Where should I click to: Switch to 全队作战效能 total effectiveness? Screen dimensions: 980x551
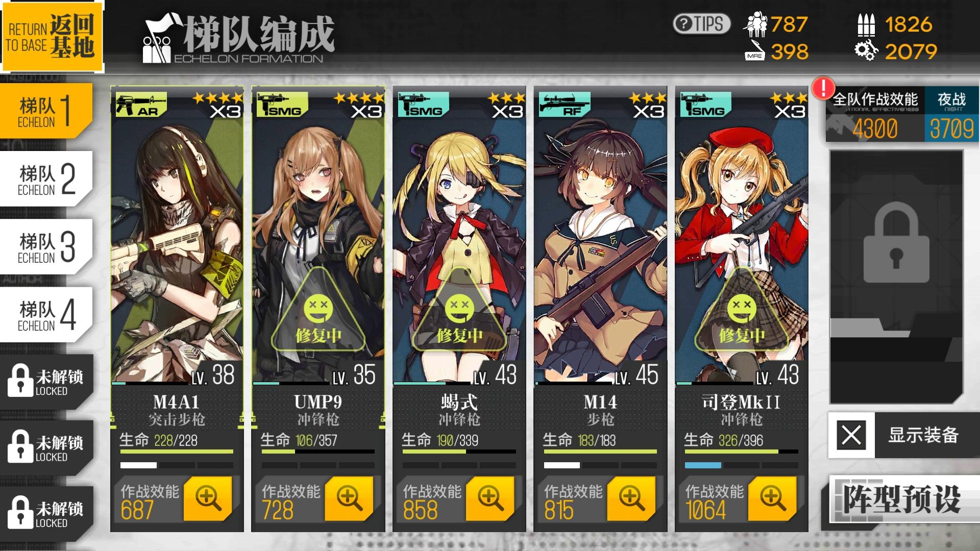(x=875, y=115)
